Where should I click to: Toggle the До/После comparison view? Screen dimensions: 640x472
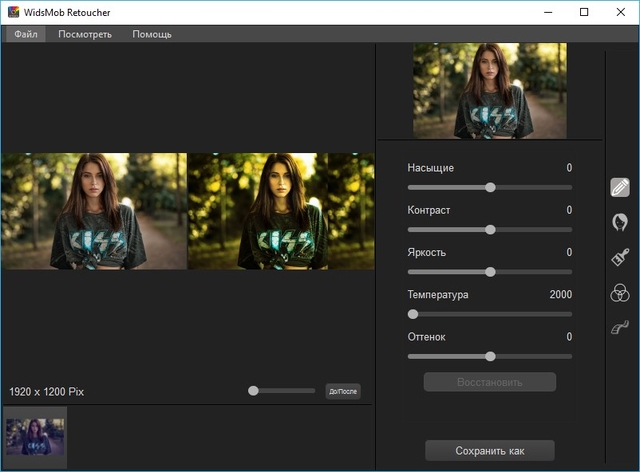point(343,391)
